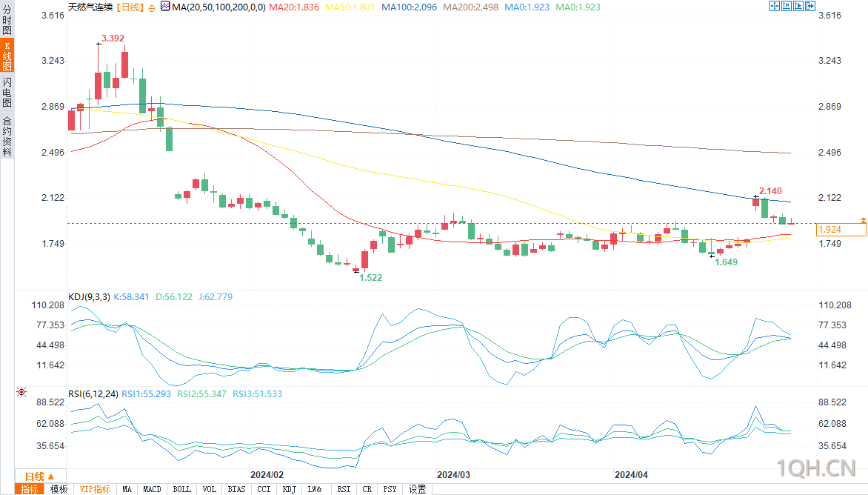Switch to the 模板 templates tab
Screen dimensions: 868x495
(59, 489)
